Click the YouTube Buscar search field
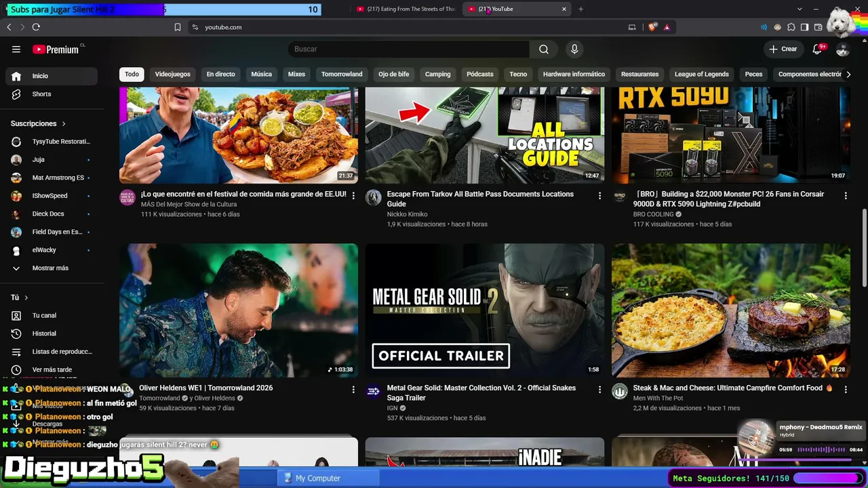Screen dimensions: 868x488 (408, 49)
